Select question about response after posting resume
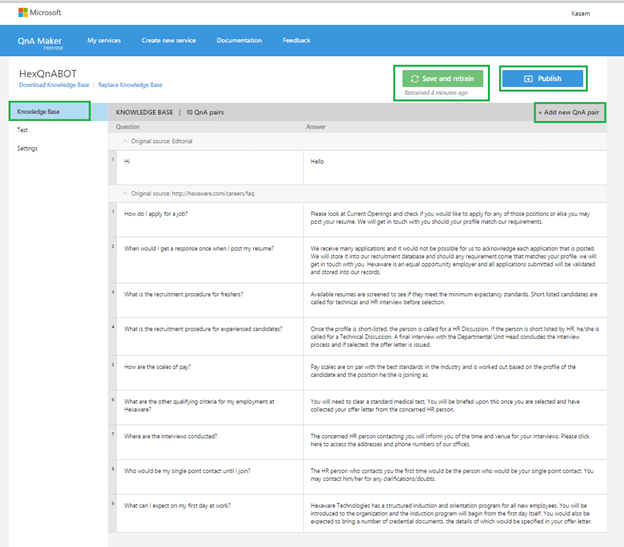 point(210,260)
